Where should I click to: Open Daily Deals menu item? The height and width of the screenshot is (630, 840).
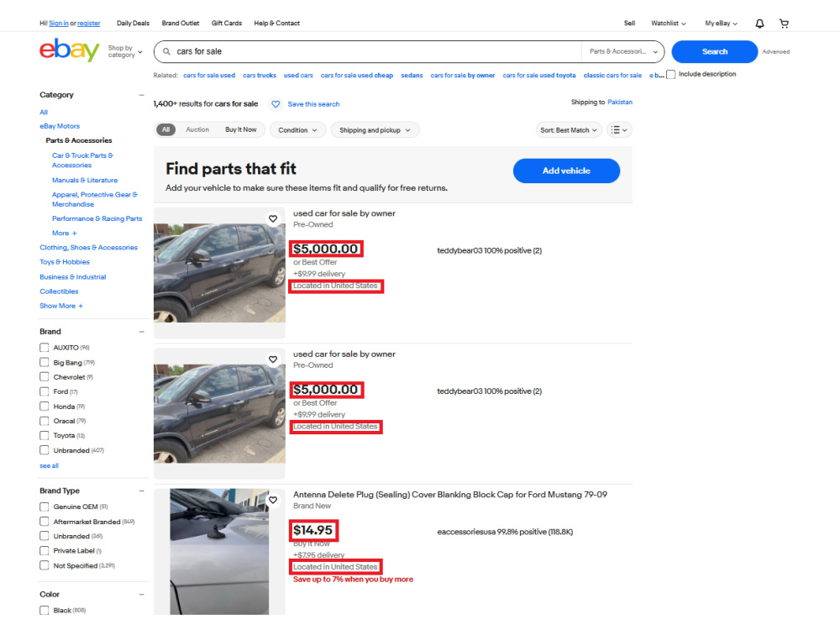pos(133,23)
